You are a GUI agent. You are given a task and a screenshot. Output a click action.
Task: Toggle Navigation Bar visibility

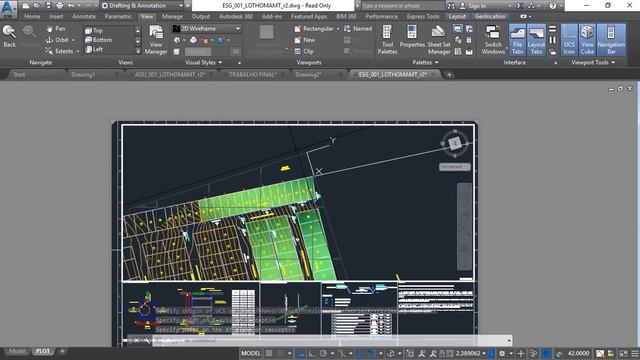611,40
